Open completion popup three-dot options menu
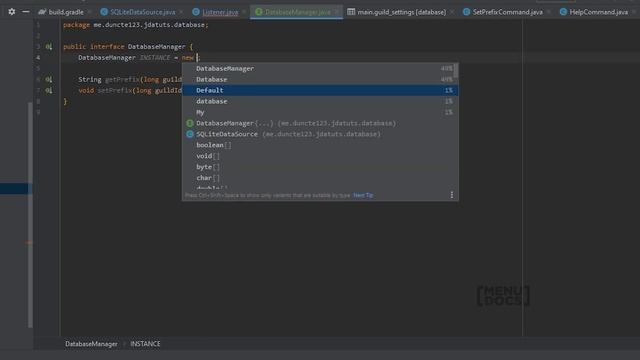 (452, 195)
